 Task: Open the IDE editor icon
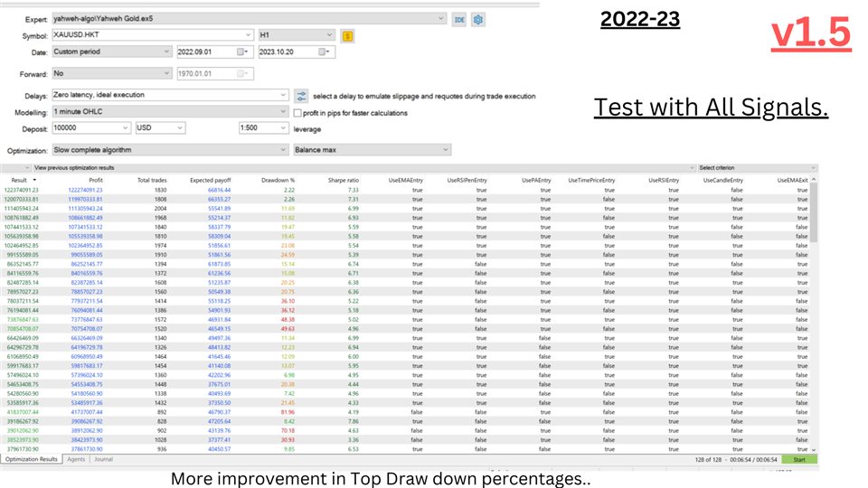pos(459,19)
